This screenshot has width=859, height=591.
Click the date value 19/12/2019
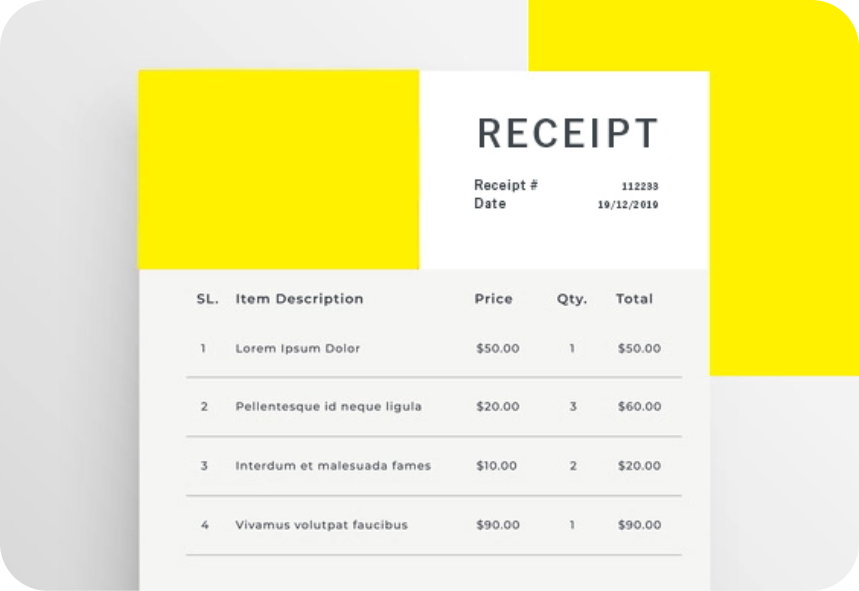(x=628, y=204)
